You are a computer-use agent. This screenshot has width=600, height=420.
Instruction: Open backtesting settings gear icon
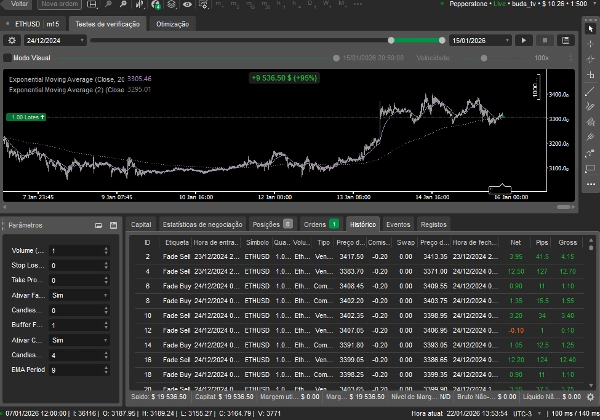pyautogui.click(x=11, y=40)
